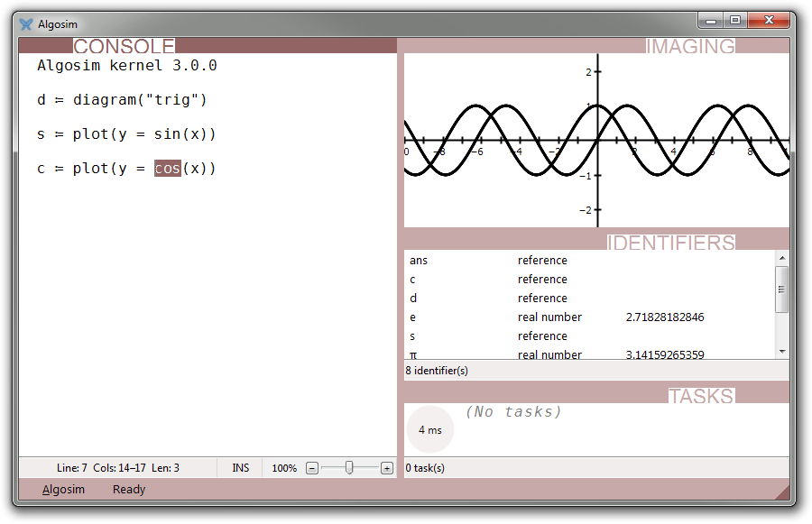
Task: Click the 4 ms timer circle
Action: [430, 430]
